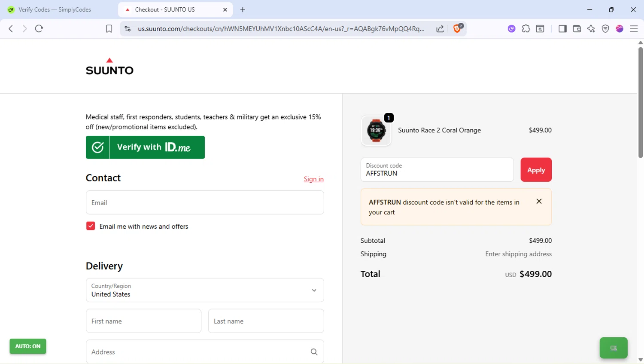Focus the Email input field
This screenshot has height=364, width=644.
[x=205, y=202]
